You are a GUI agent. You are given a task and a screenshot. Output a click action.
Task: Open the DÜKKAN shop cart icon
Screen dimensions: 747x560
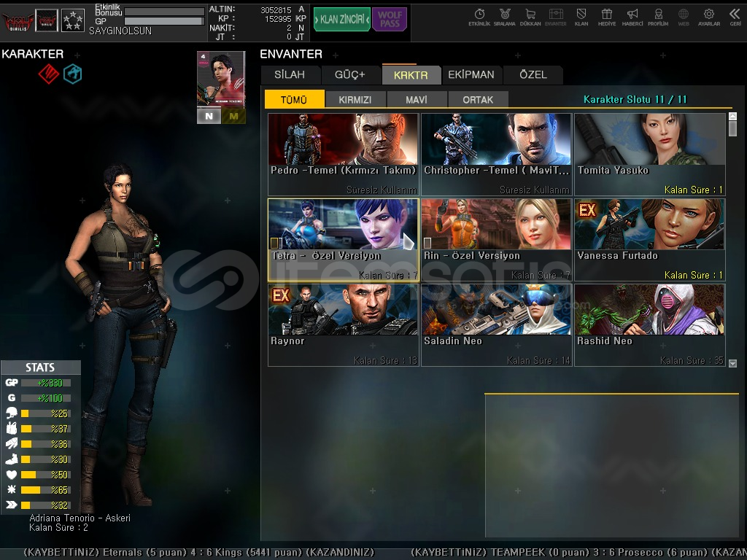point(530,17)
